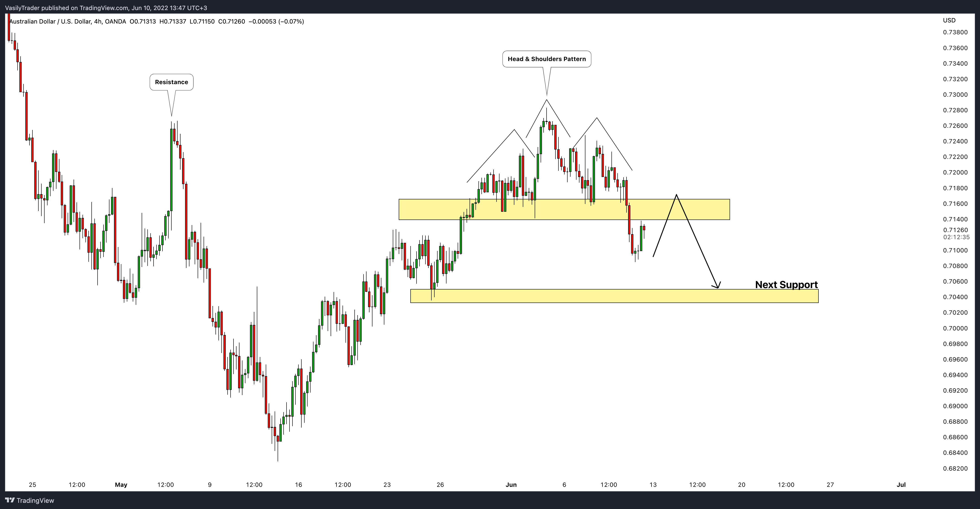Image resolution: width=980 pixels, height=509 pixels.
Task: Click the current price label 0.71260
Action: pyautogui.click(x=955, y=230)
